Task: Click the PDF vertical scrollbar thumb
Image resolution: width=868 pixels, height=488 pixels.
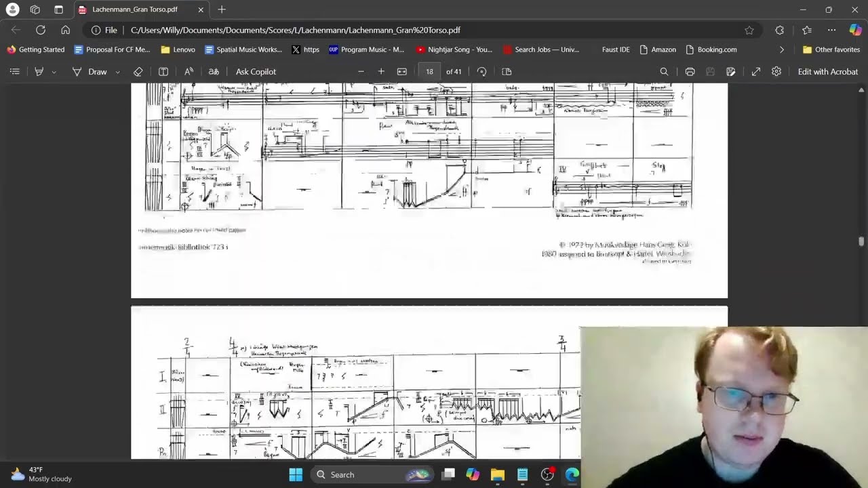Action: tap(861, 242)
